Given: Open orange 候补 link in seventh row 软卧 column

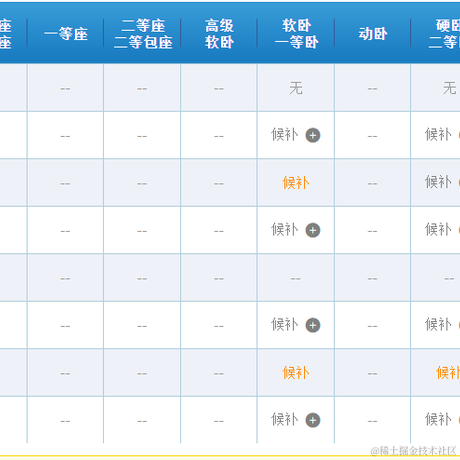Looking at the screenshot, I should (296, 373).
